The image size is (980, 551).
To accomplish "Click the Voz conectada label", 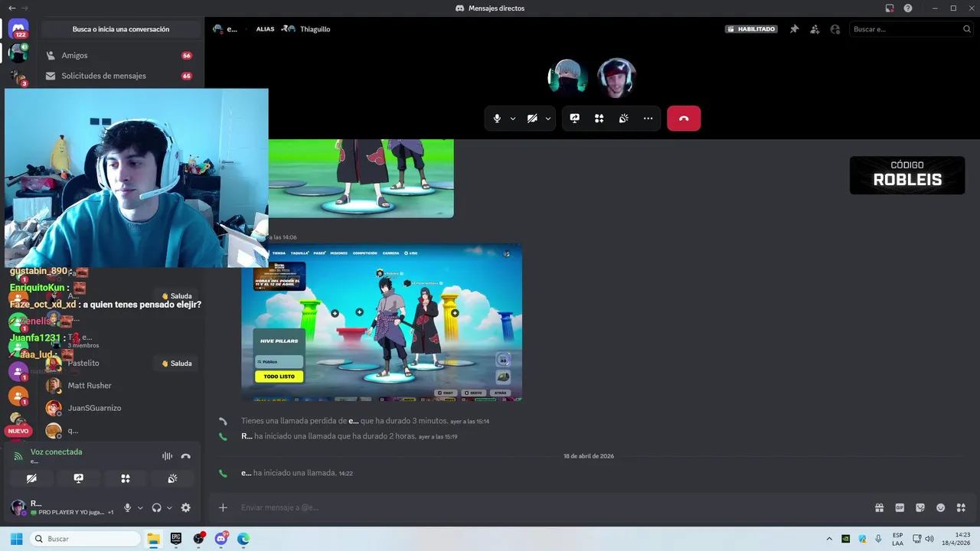I will [56, 452].
